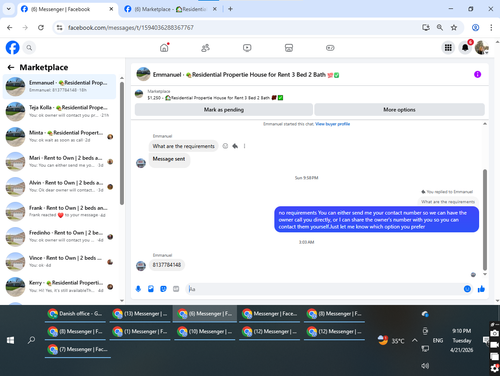The width and height of the screenshot is (500, 376).
Task: Open the Video (Watch) icon
Action: click(x=247, y=48)
